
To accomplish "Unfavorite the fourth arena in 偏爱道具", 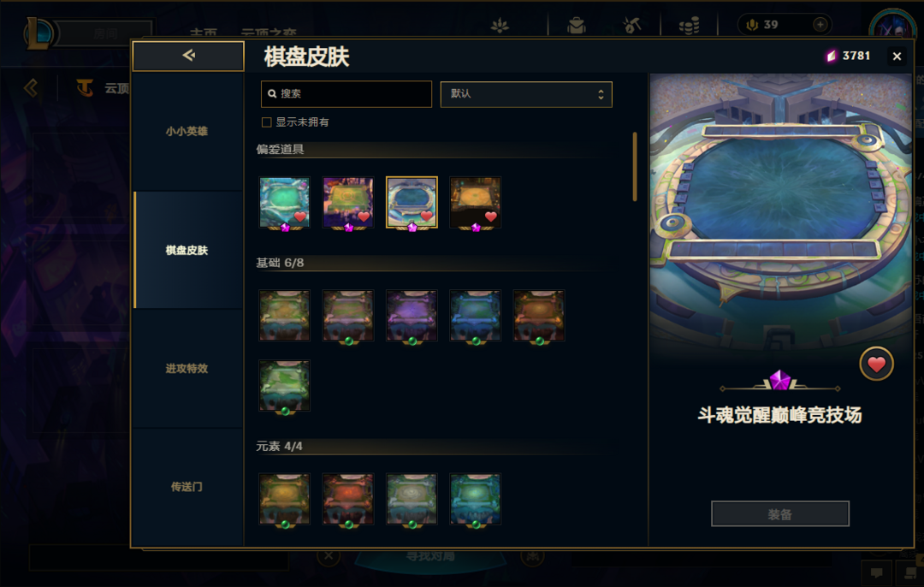I will [x=491, y=216].
